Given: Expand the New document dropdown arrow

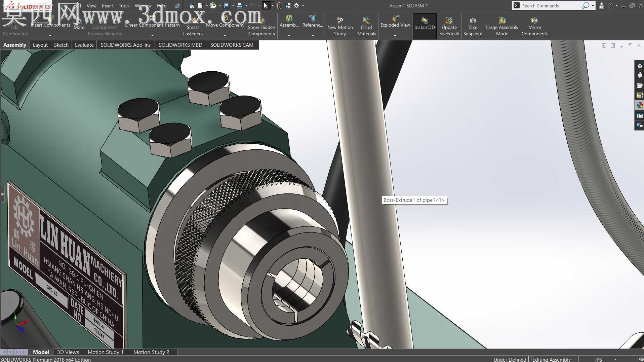Looking at the screenshot, I should click(206, 6).
